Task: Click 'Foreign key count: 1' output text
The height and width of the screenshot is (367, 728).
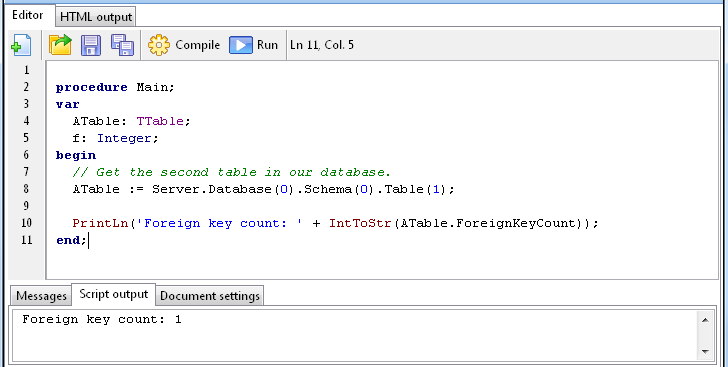Action: [x=102, y=320]
